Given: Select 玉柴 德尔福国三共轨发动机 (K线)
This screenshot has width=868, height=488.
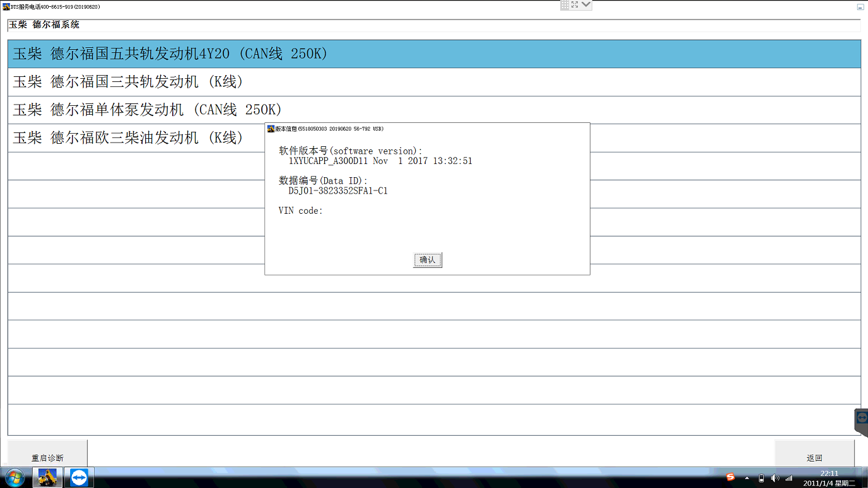Looking at the screenshot, I should (x=434, y=82).
